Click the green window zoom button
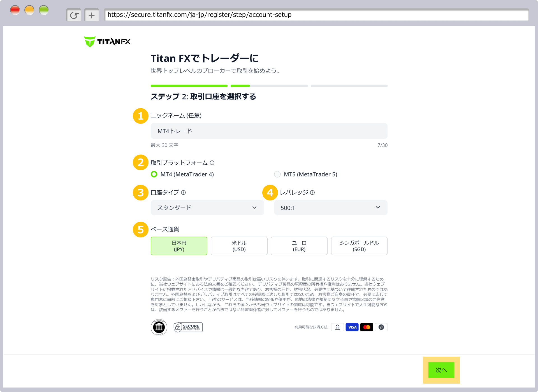Viewport: 538px width, 392px height. [x=44, y=10]
